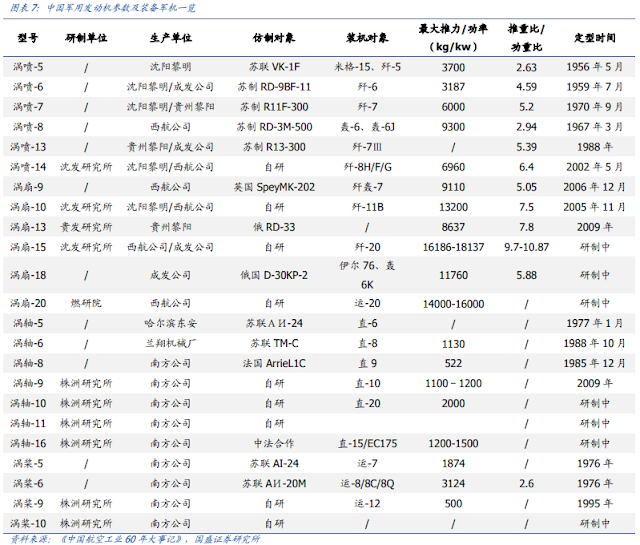
Task: Click the 涡轴-9 model cell
Action: click(28, 383)
